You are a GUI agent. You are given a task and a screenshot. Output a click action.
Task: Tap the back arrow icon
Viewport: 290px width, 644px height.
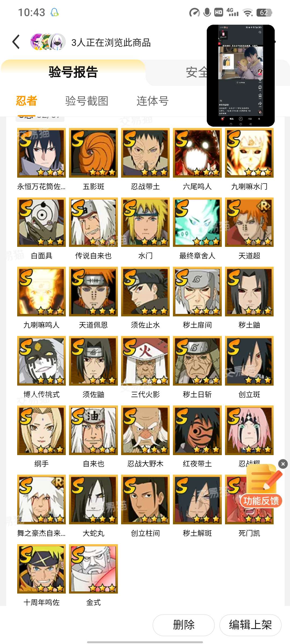tap(16, 42)
